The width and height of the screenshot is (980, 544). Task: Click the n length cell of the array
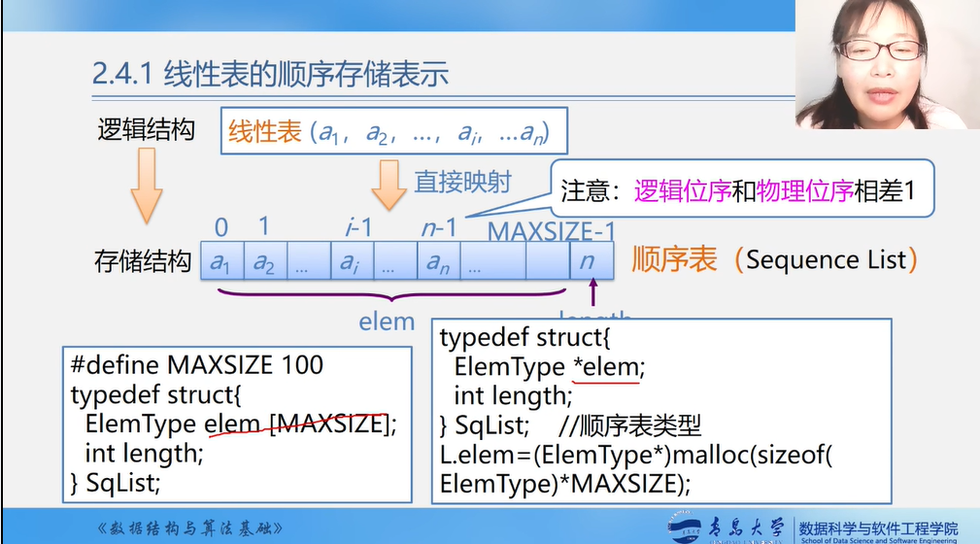(588, 262)
